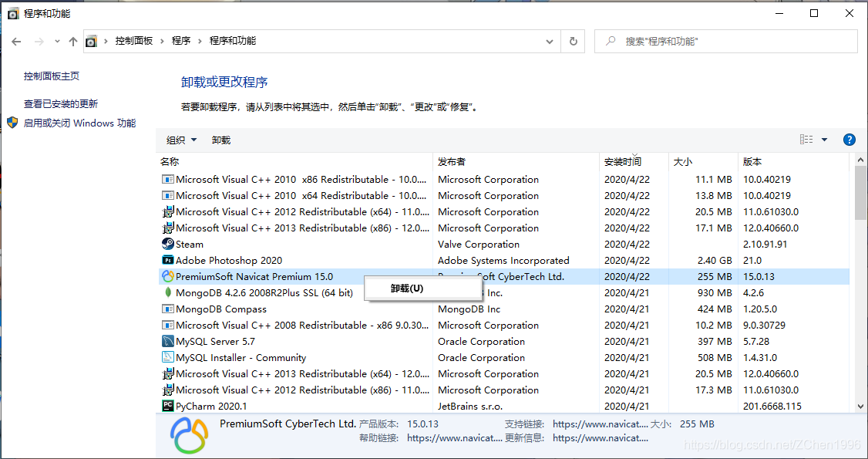Click the PyCharm 2020.1 icon
The image size is (868, 459).
point(168,406)
